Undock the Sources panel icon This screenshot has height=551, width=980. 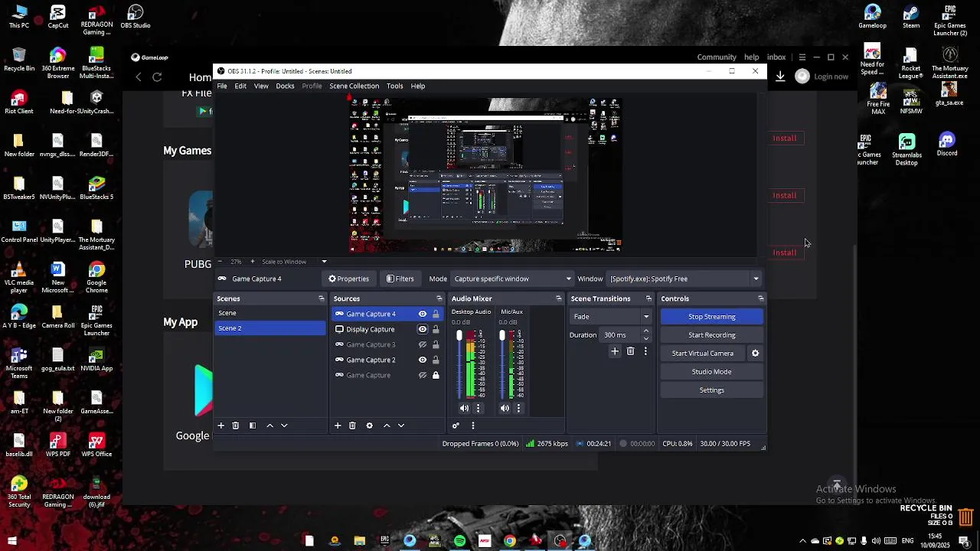439,298
